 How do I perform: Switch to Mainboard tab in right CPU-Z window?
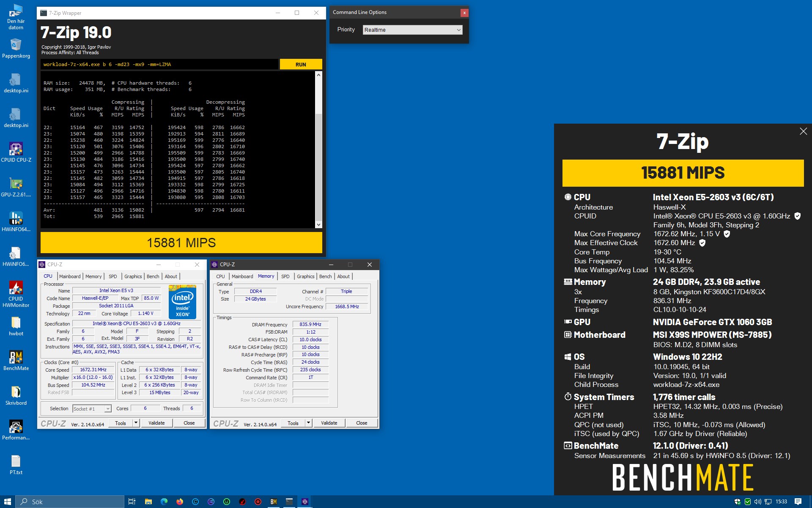(x=242, y=276)
